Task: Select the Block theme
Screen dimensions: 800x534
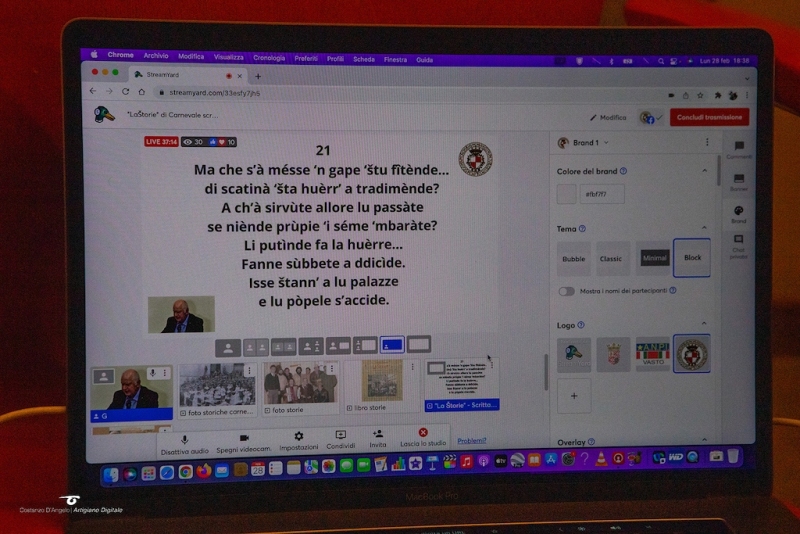Action: point(692,258)
